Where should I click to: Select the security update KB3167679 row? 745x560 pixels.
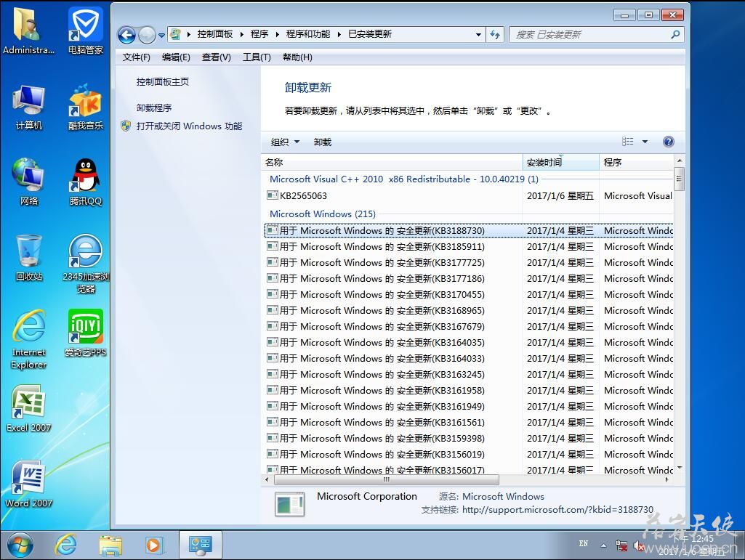click(469, 326)
